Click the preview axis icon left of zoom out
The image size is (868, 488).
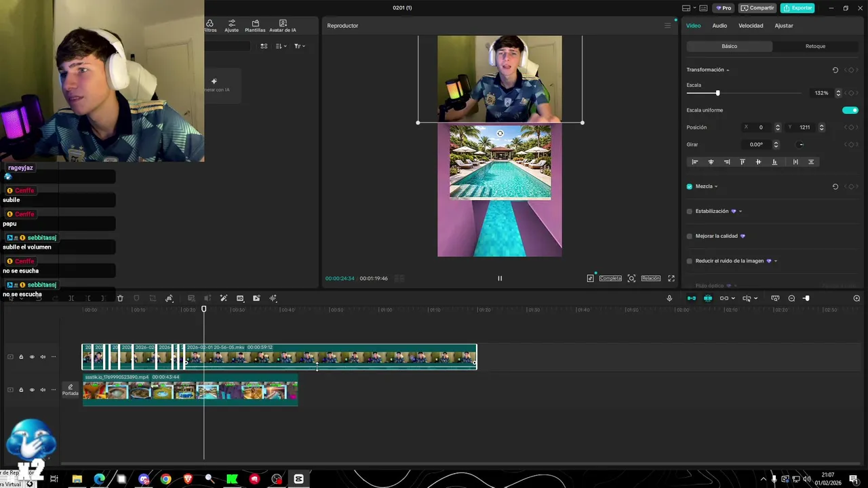click(x=775, y=298)
